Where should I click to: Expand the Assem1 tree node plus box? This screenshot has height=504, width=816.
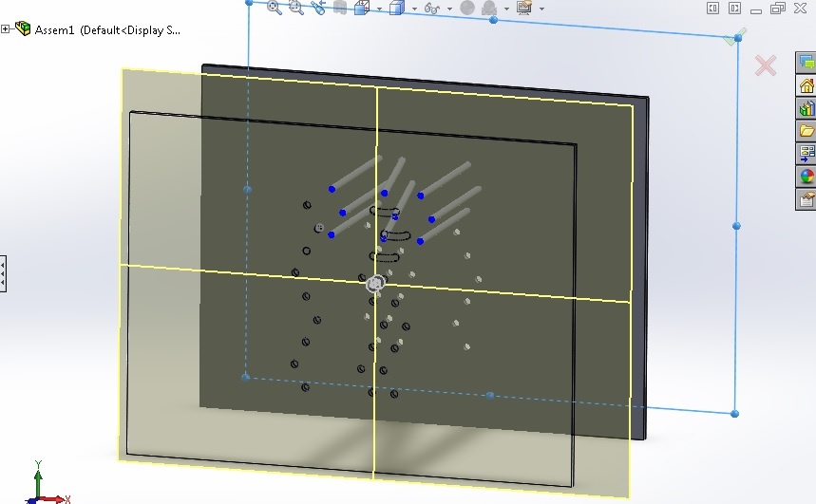point(5,29)
